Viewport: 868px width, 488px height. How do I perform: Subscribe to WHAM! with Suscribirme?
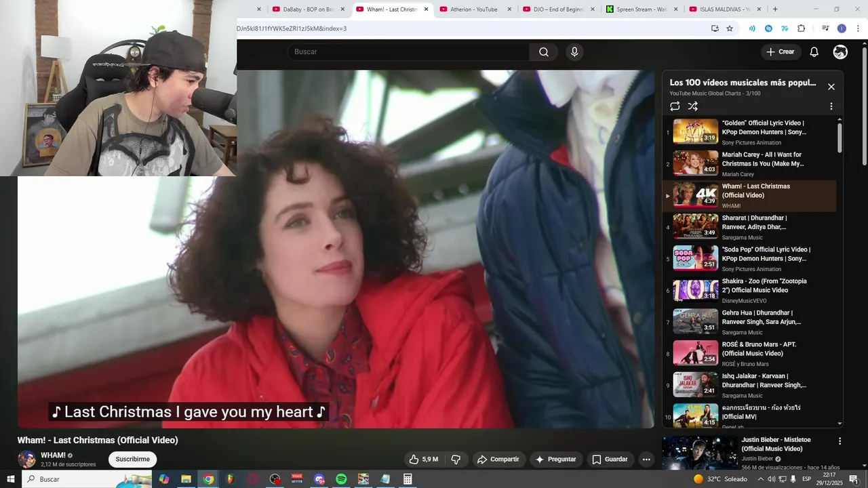point(132,460)
